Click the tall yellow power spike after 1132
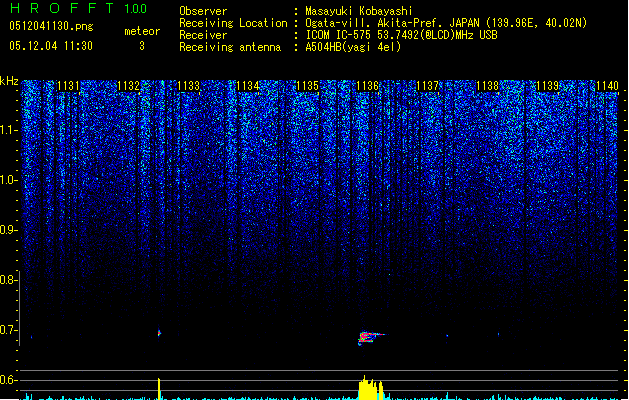629x400 pixels. click(x=159, y=388)
